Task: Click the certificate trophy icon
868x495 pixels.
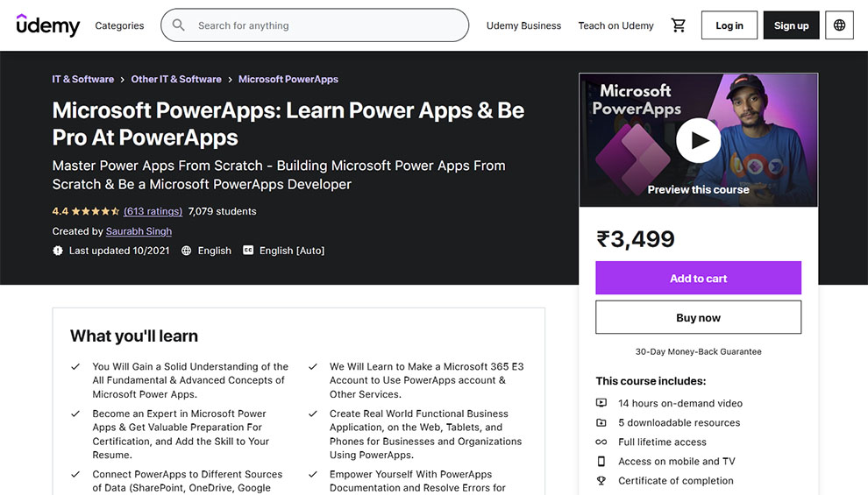Action: 601,480
